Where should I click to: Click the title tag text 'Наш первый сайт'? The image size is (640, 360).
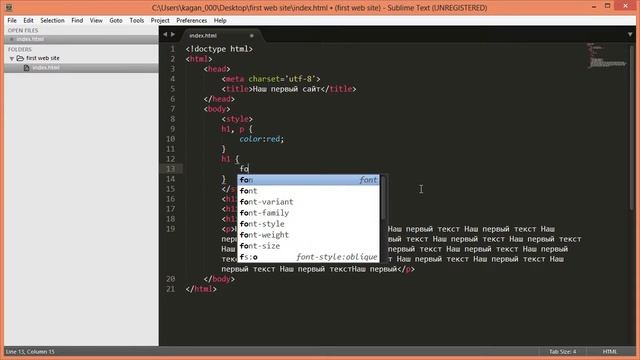tap(287, 89)
